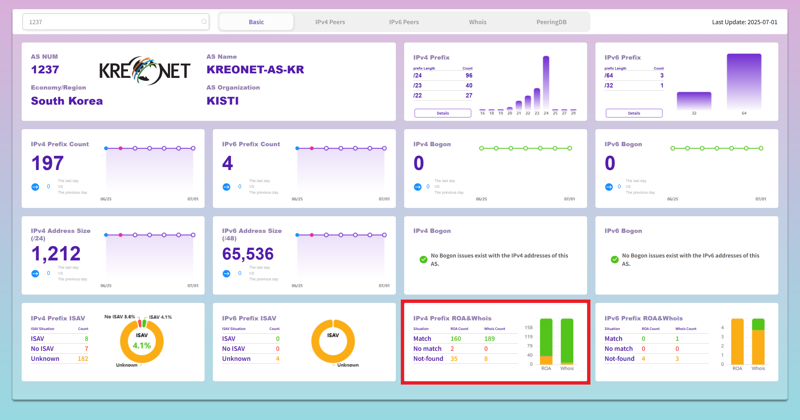Click blue arrow icon in IPv4 Address Size card
Viewport: 800px width, 420px height.
pyautogui.click(x=36, y=273)
